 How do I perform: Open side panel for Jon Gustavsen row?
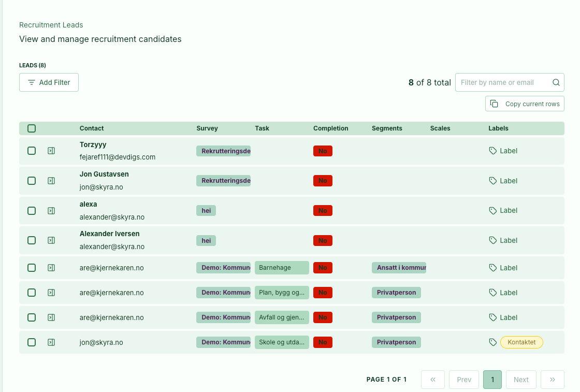click(51, 181)
